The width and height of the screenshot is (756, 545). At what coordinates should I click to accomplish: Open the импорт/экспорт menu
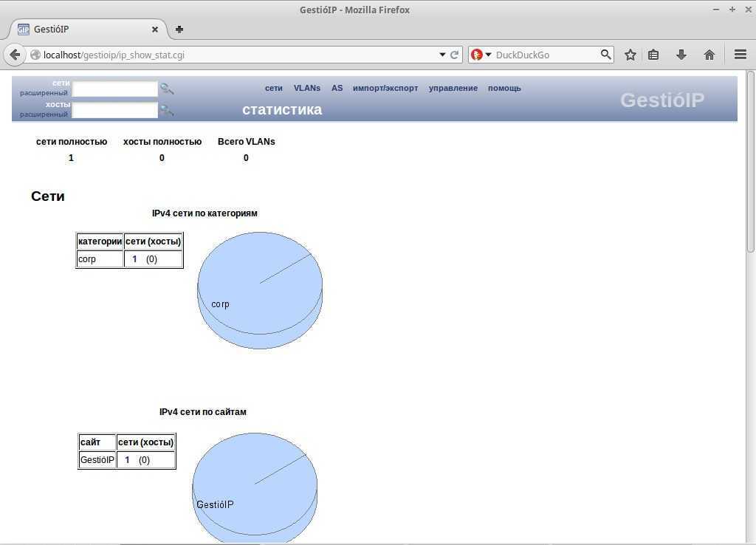tap(385, 88)
